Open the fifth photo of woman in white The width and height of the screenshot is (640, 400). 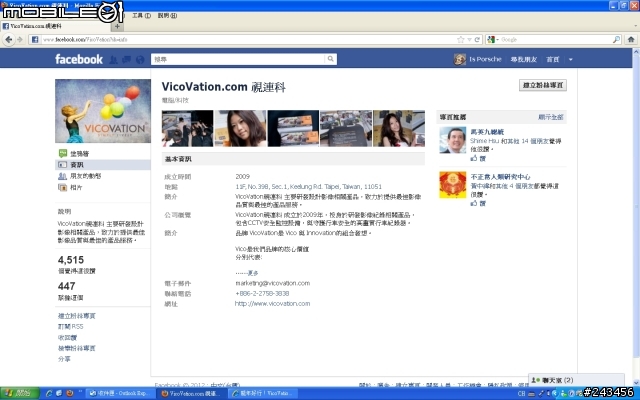(x=399, y=128)
